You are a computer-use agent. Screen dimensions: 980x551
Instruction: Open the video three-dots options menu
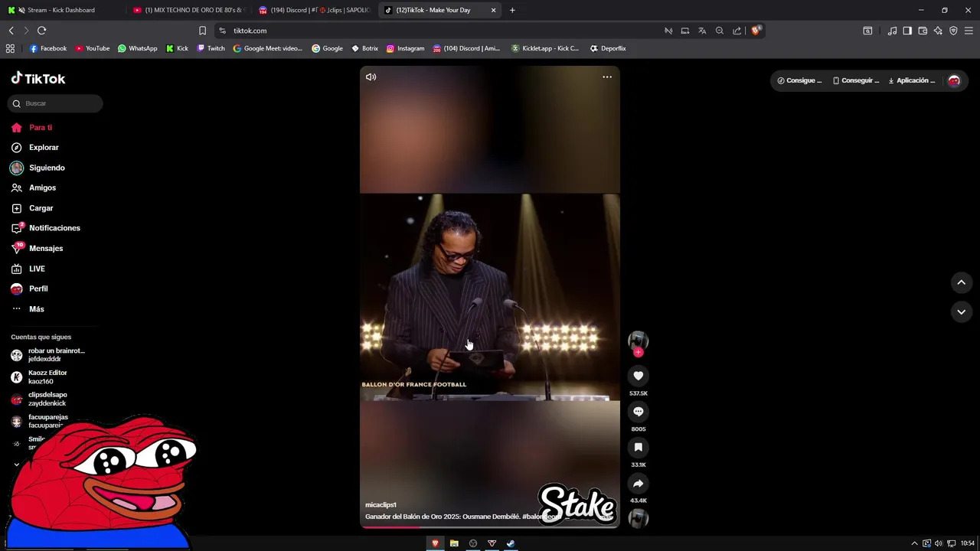[607, 77]
